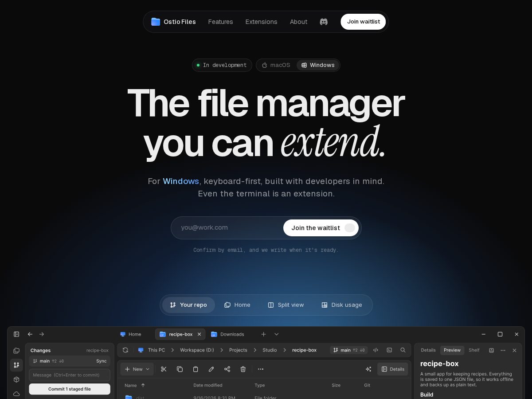Go forward using the right arrow icon
532x399 pixels.
(42, 334)
